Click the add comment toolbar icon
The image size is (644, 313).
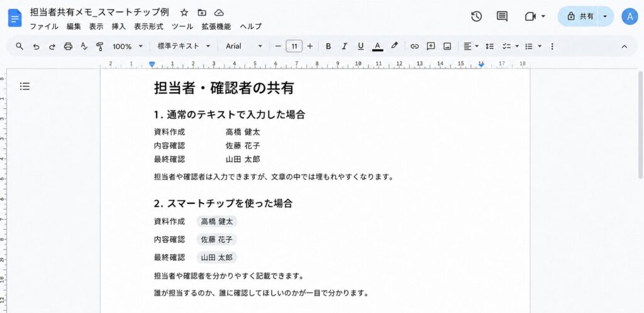point(431,47)
